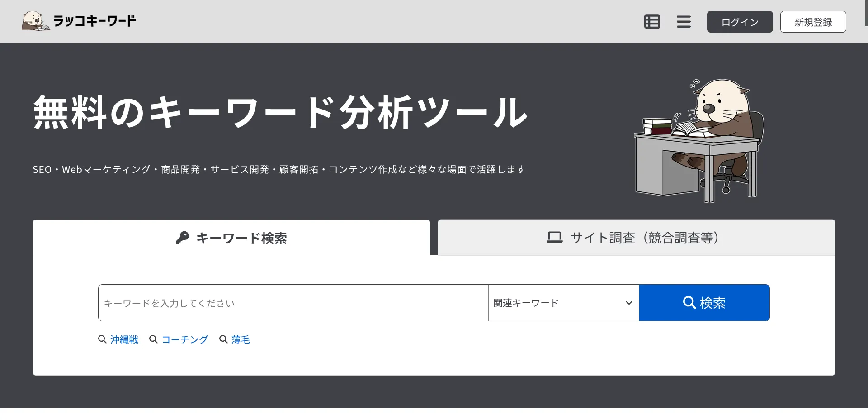Screen dimensions: 868x420
Task: Switch to サイト調査（競合調査等）tab
Action: click(636, 238)
